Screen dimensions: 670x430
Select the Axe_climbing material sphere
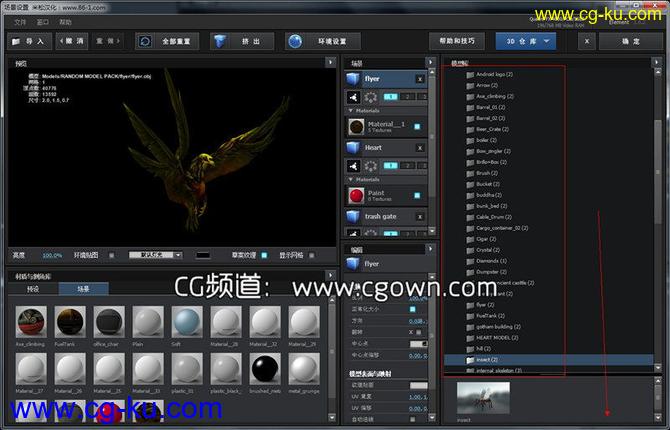coord(31,321)
